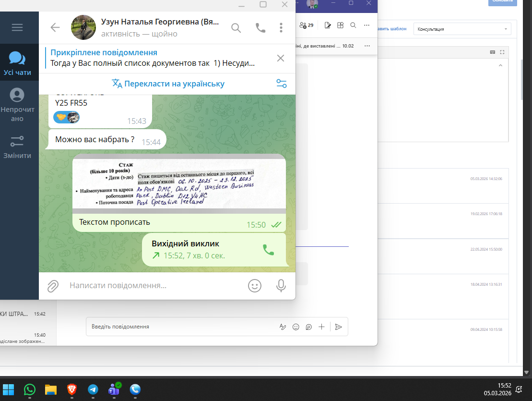Image resolution: width=532 pixels, height=401 pixels.
Task: Record a voice message with microphone
Action: [x=281, y=286]
